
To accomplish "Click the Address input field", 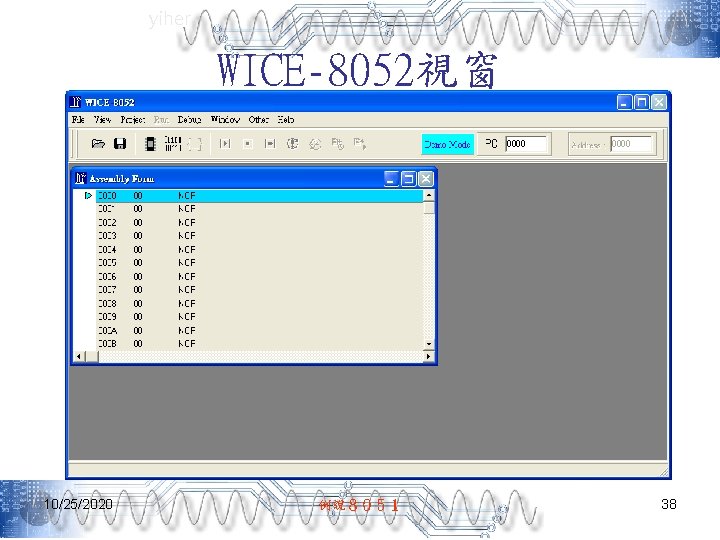I will click(631, 144).
